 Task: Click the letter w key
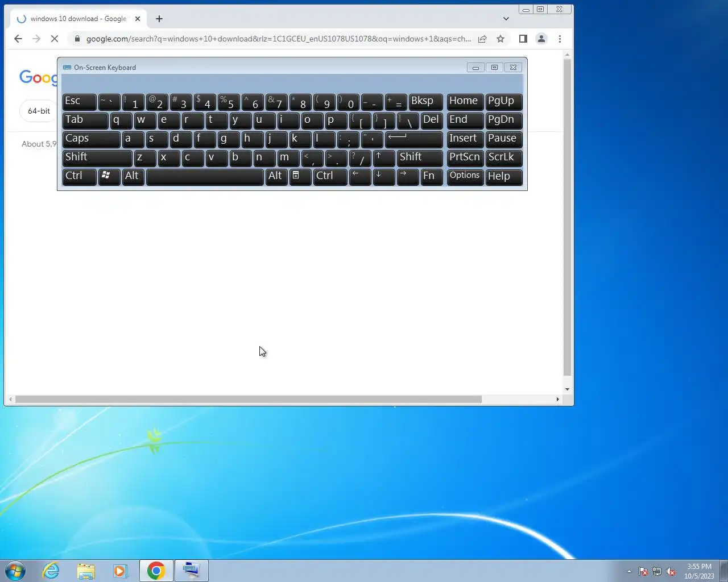(x=145, y=120)
